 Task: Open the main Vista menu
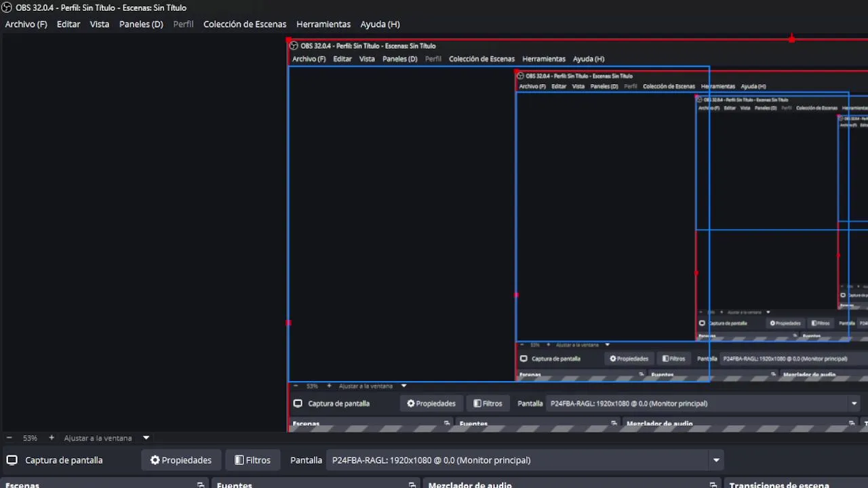coord(100,24)
